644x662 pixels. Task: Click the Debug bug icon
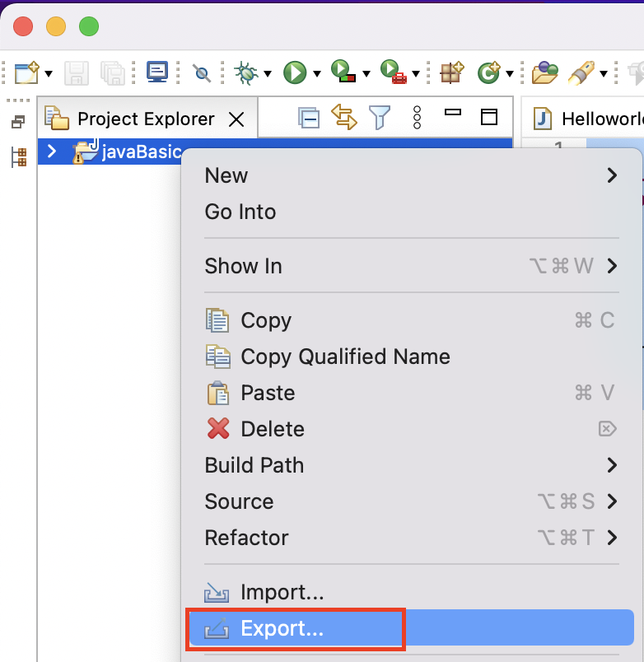click(x=246, y=73)
